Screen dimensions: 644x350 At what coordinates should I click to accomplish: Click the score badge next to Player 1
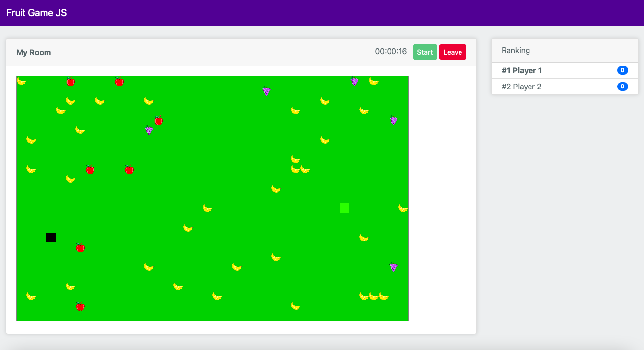[622, 70]
